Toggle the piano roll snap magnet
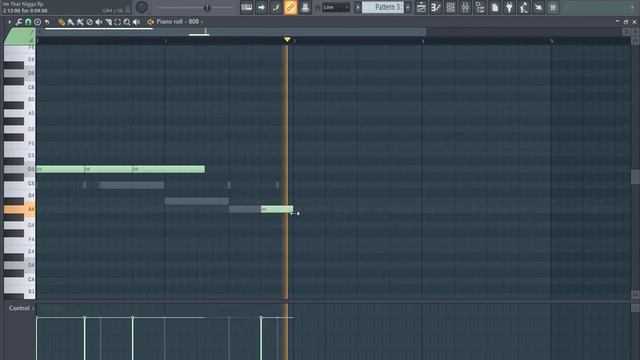Image resolution: width=640 pixels, height=360 pixels. [28, 22]
